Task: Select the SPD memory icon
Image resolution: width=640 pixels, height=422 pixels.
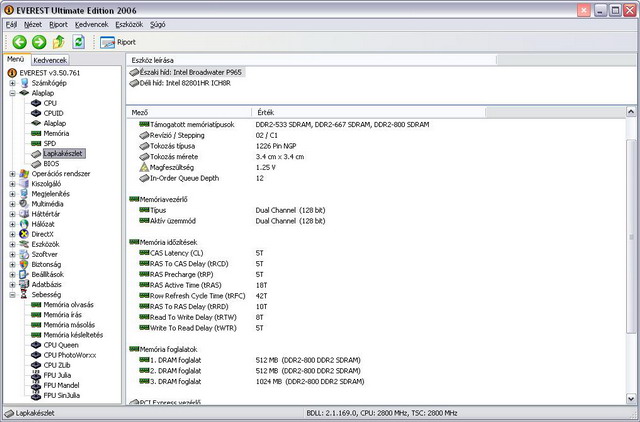Action: coord(36,143)
